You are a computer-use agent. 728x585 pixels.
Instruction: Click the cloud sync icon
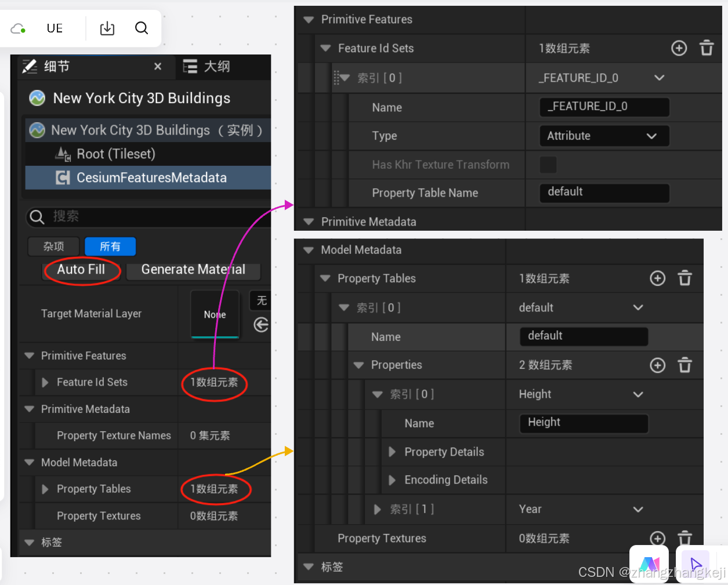tap(18, 28)
